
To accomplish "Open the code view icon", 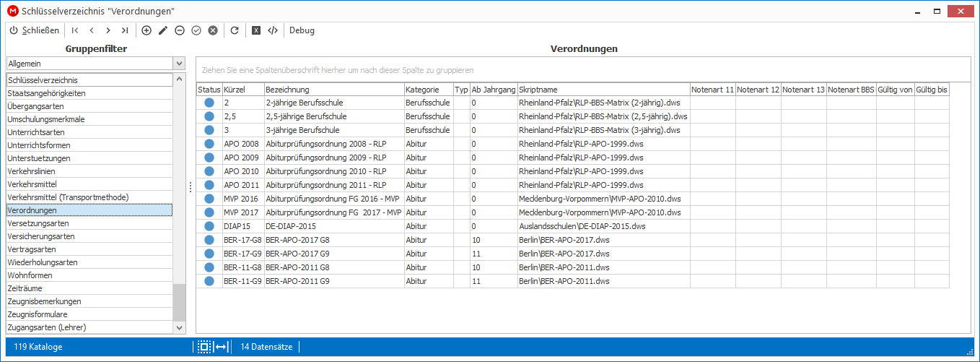I will click(273, 30).
